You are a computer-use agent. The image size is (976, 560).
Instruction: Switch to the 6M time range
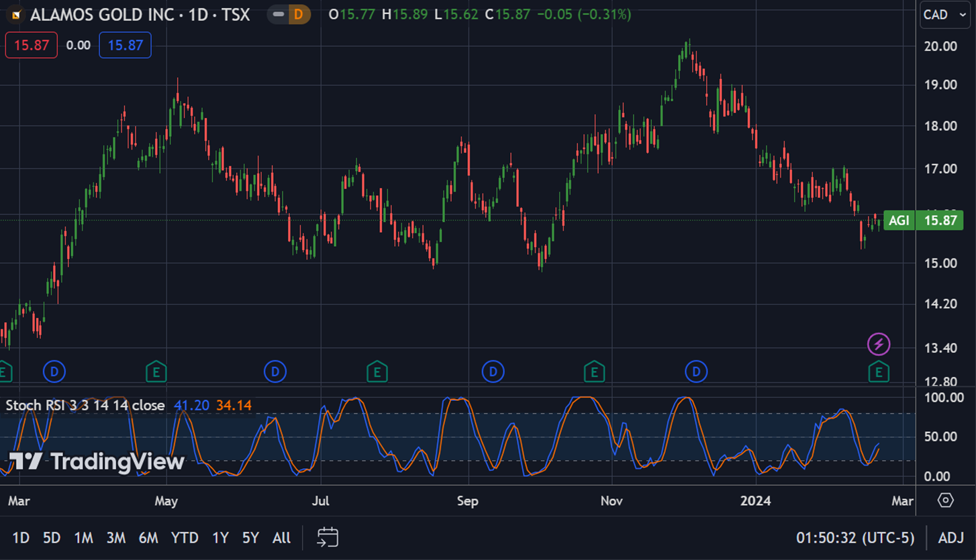tap(148, 537)
